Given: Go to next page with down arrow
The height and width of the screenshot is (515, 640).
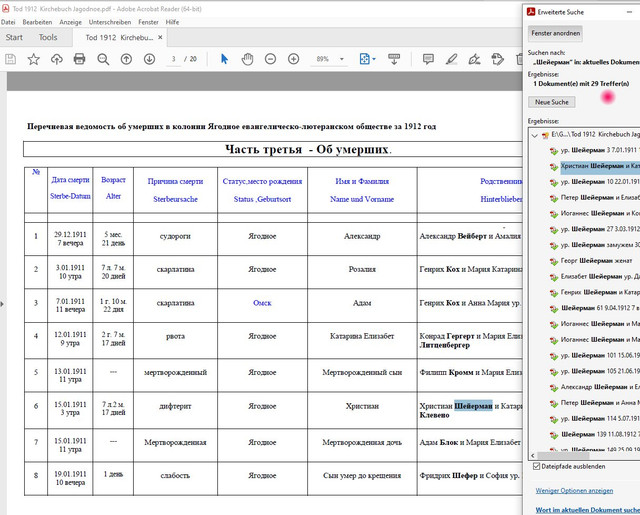Looking at the screenshot, I should [149, 59].
